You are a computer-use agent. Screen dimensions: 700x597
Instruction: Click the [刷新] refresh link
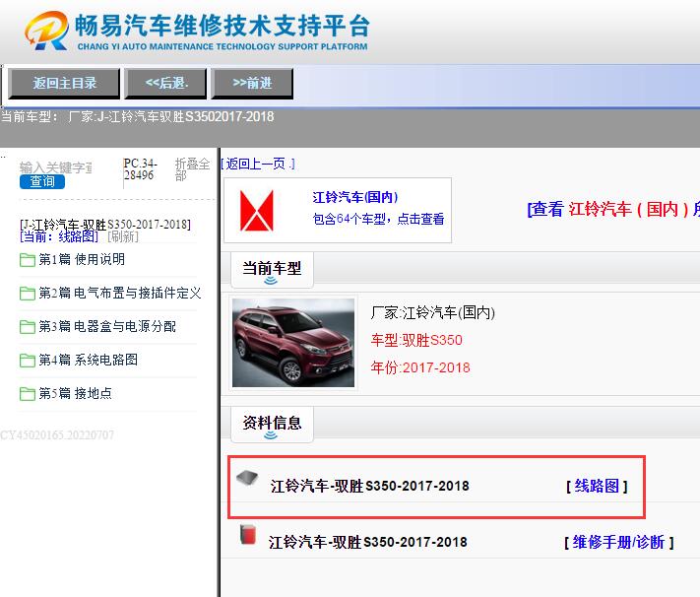(x=123, y=236)
